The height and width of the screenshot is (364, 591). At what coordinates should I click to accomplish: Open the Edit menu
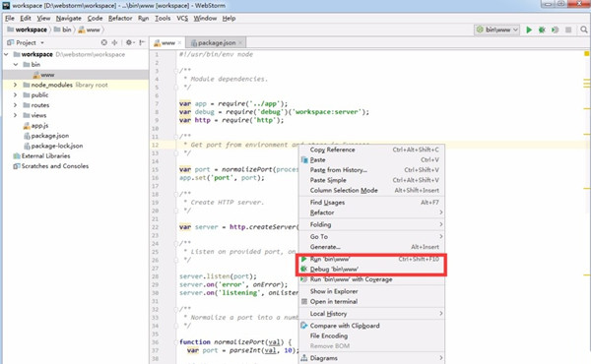(26, 18)
